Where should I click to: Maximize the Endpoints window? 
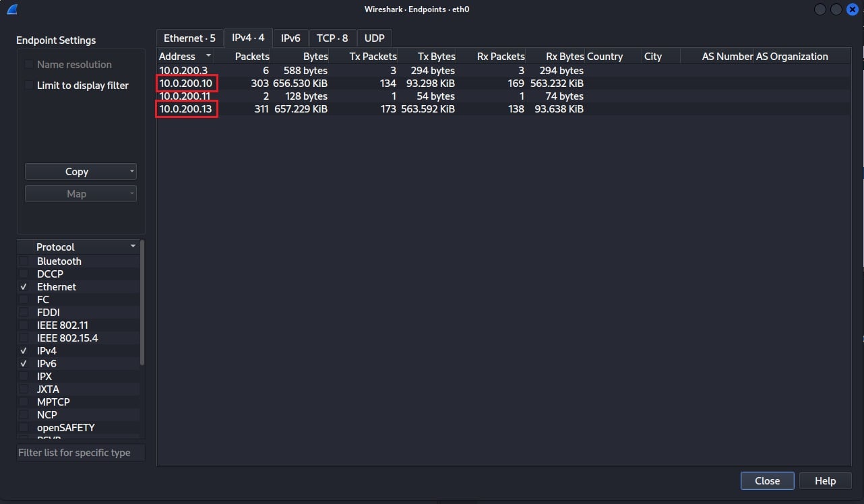836,9
